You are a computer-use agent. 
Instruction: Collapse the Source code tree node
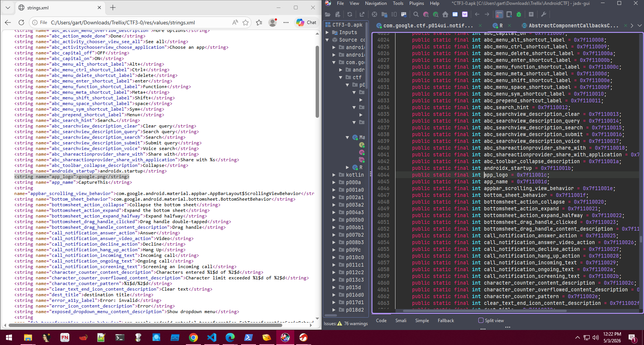327,40
